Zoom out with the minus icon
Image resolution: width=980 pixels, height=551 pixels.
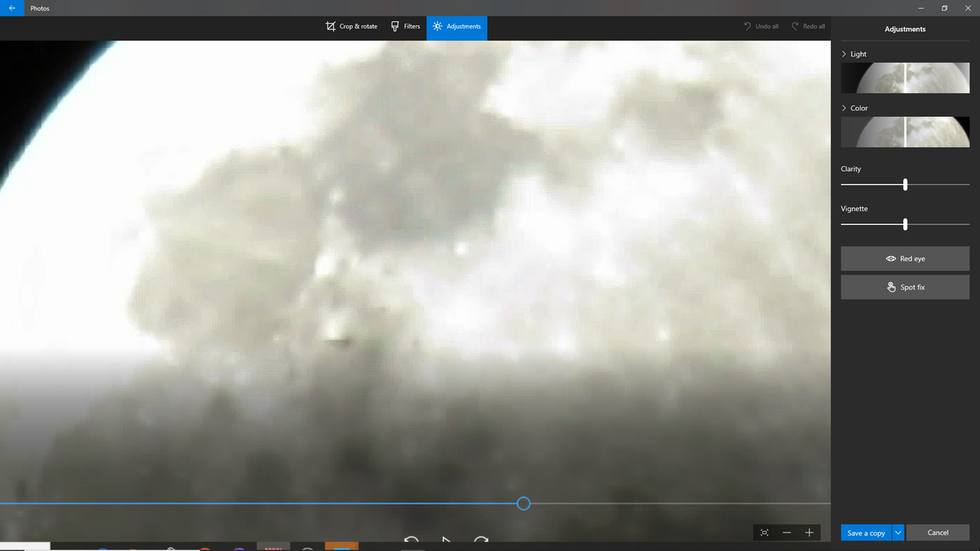click(x=786, y=533)
